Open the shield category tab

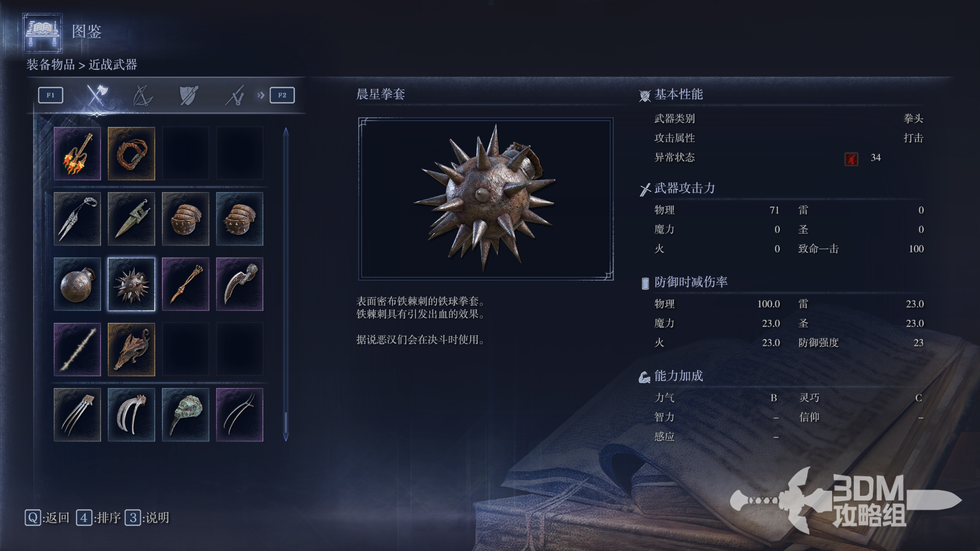188,95
